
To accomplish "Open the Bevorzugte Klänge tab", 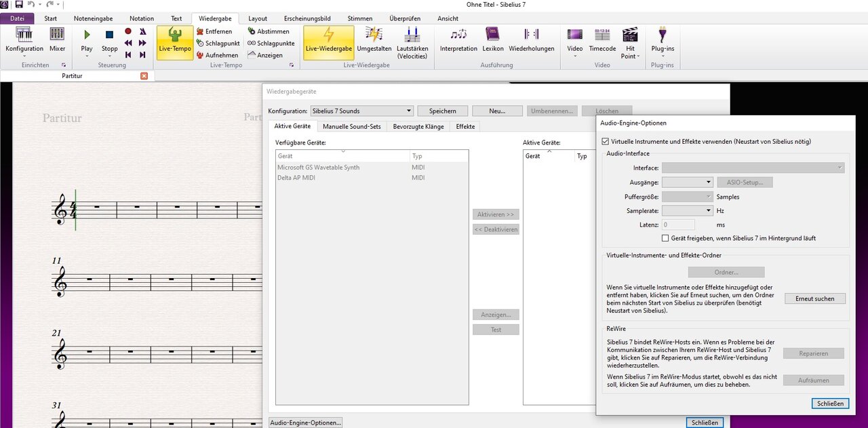I will (x=418, y=126).
